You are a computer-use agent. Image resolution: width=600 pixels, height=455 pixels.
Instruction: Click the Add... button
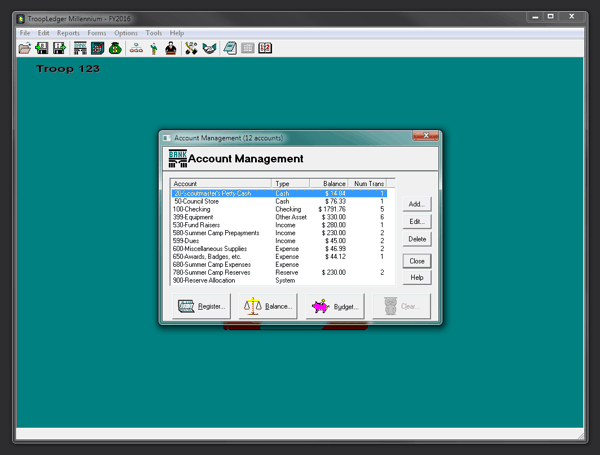point(417,204)
